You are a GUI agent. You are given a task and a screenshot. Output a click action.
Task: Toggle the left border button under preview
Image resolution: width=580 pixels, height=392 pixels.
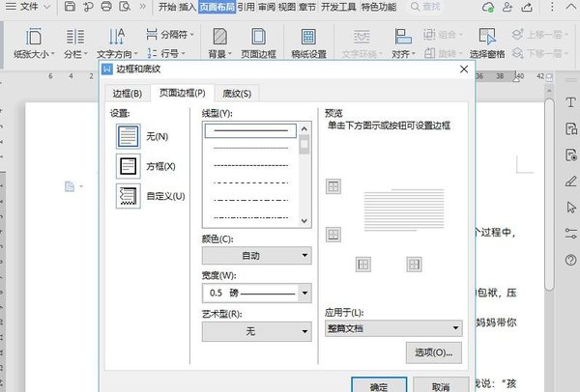[x=364, y=263]
